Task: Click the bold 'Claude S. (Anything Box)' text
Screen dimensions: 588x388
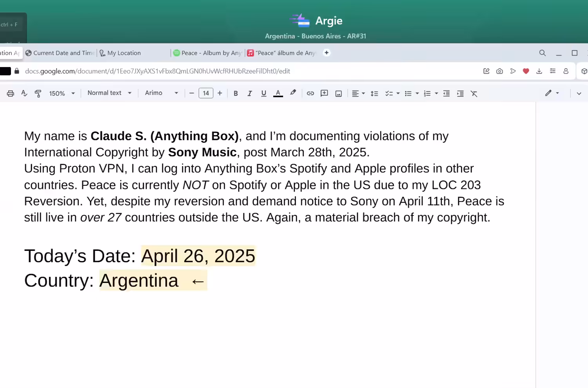Action: pyautogui.click(x=165, y=136)
